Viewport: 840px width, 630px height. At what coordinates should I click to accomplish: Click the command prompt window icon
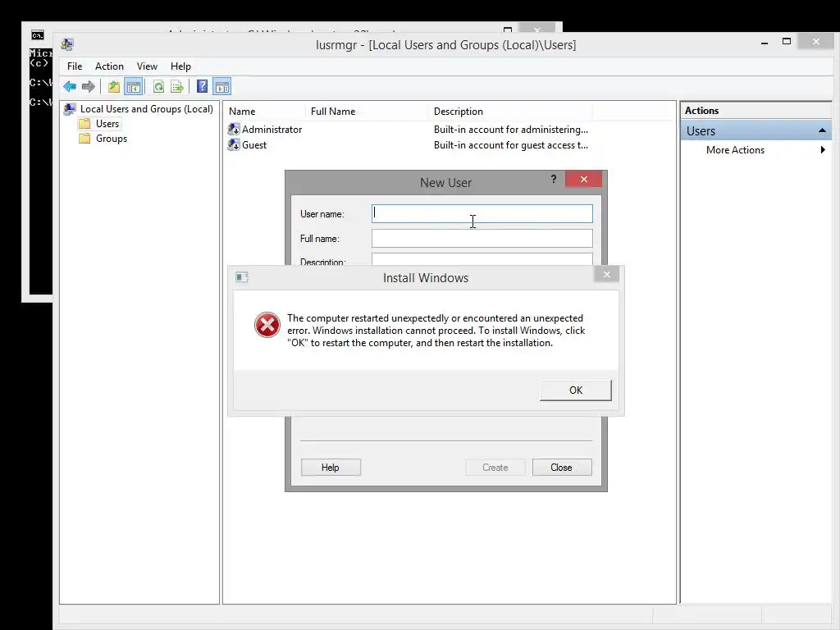coord(38,35)
